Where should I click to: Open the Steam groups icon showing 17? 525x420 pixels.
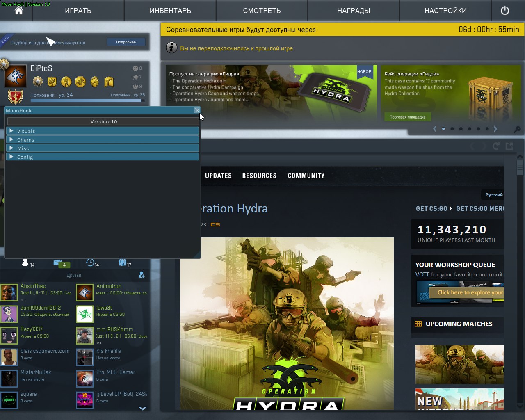[122, 262]
